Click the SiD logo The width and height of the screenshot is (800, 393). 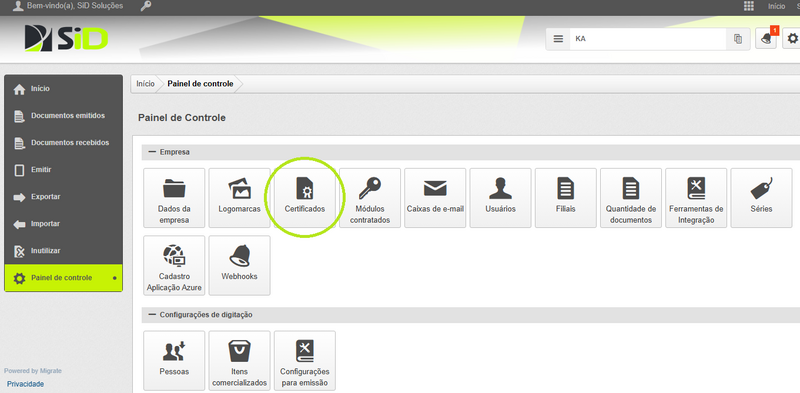[66, 38]
